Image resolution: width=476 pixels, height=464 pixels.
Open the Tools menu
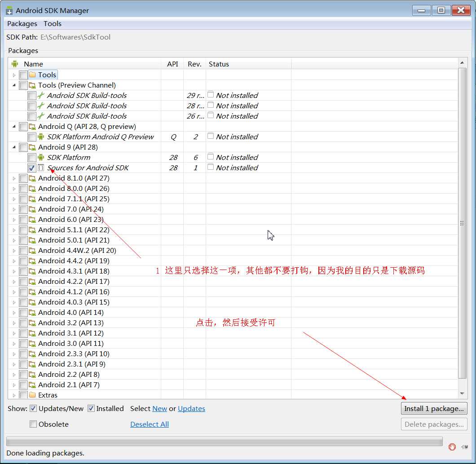[x=53, y=24]
